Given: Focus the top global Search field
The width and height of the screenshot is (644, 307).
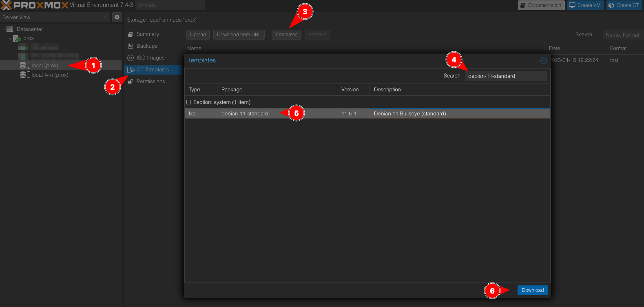Looking at the screenshot, I should (170, 5).
